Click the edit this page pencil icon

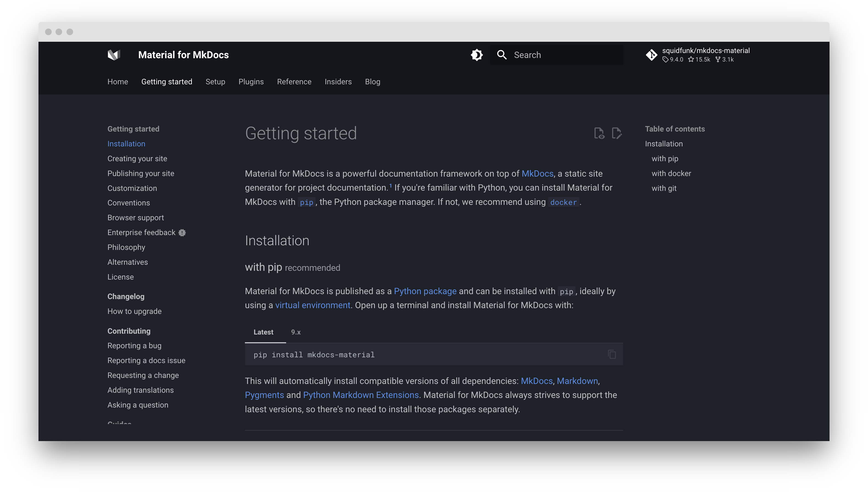617,134
